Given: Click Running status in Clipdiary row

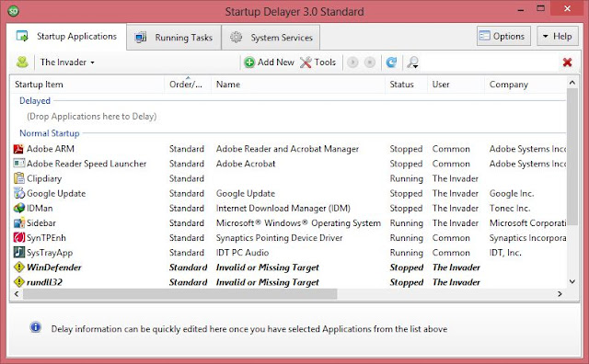Looking at the screenshot, I should (x=406, y=178).
